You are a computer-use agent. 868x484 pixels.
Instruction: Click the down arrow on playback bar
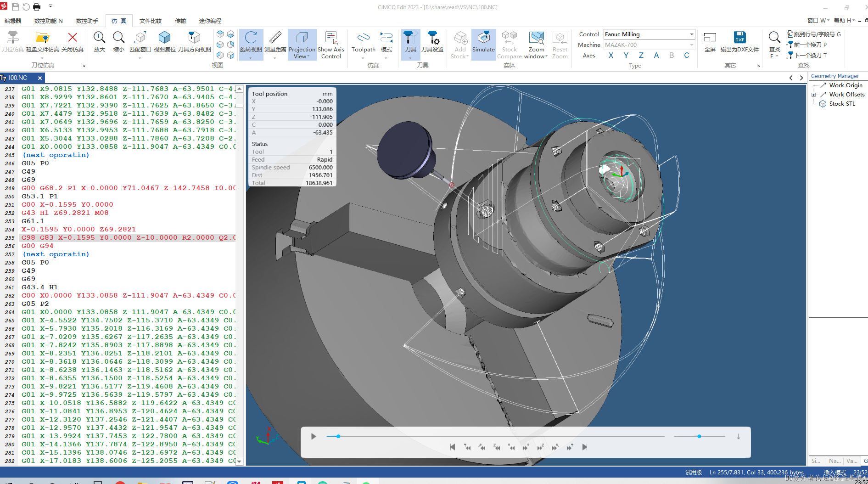point(739,436)
